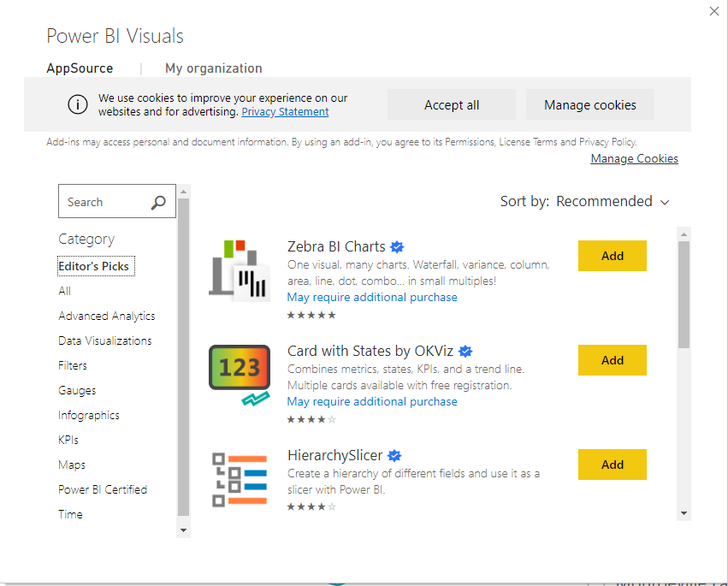The height and width of the screenshot is (586, 728).
Task: Select the Infographics category
Action: tap(89, 415)
